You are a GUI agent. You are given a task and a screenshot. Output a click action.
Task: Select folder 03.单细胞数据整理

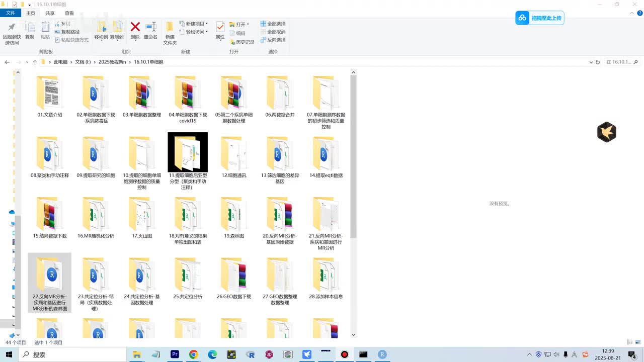tap(142, 97)
